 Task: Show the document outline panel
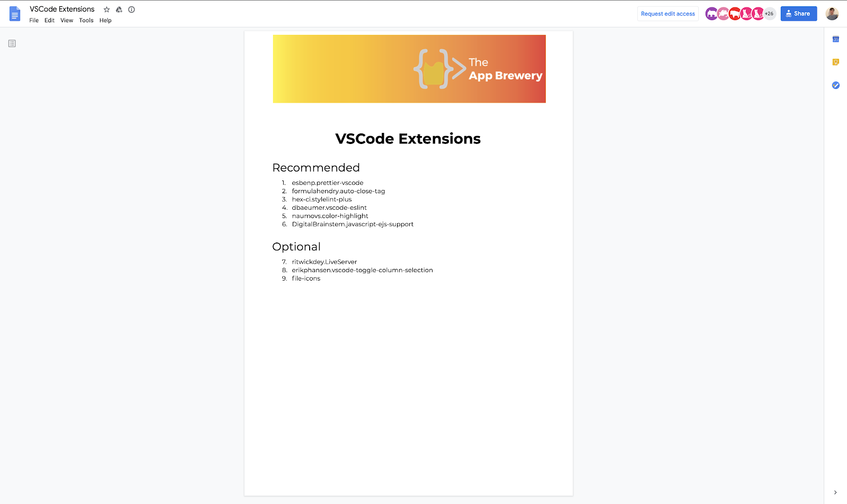[x=12, y=43]
